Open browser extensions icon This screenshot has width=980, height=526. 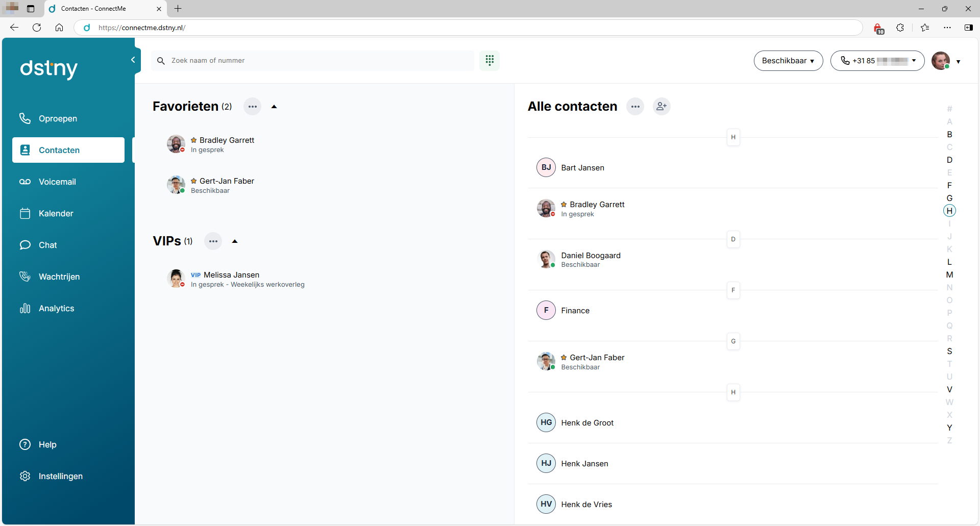click(900, 28)
